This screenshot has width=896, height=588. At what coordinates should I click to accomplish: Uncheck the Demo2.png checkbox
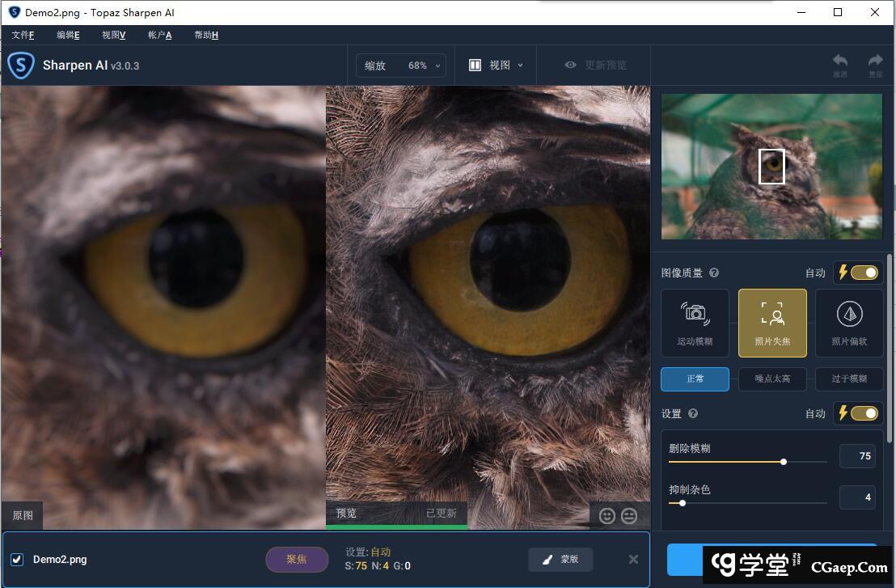pos(17,560)
